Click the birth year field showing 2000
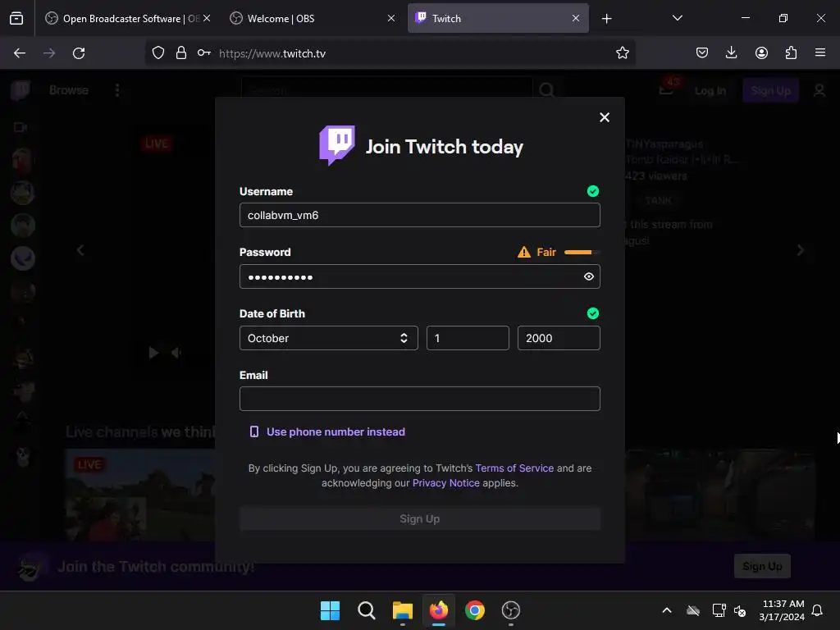Viewport: 840px width, 630px height. pyautogui.click(x=559, y=338)
